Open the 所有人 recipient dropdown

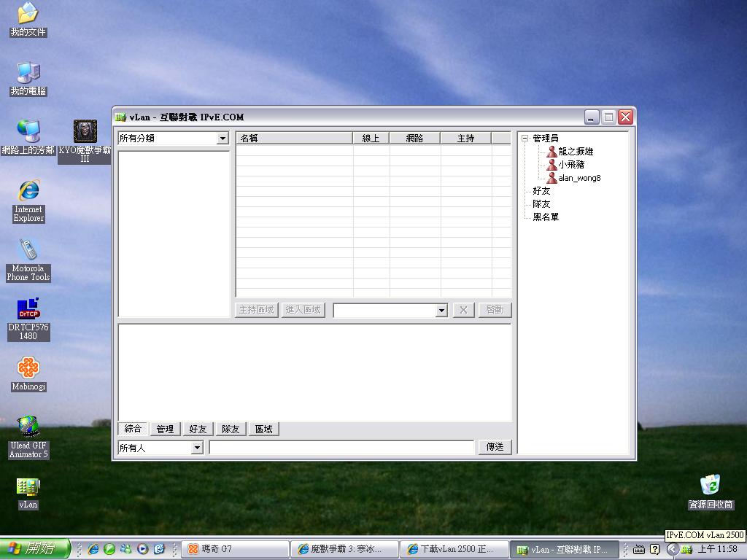[197, 448]
